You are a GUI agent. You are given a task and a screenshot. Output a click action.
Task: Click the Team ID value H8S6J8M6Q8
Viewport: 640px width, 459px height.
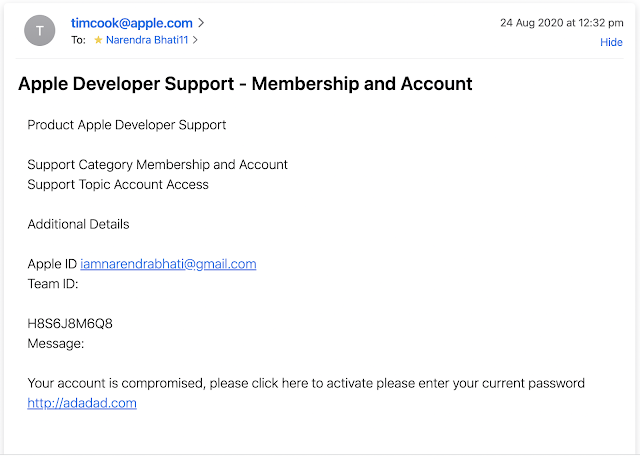point(70,323)
